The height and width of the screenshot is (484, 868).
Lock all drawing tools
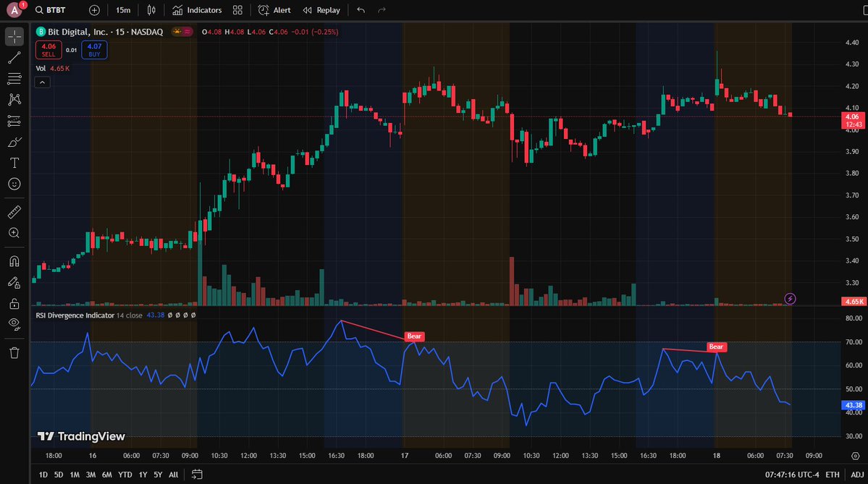[14, 304]
